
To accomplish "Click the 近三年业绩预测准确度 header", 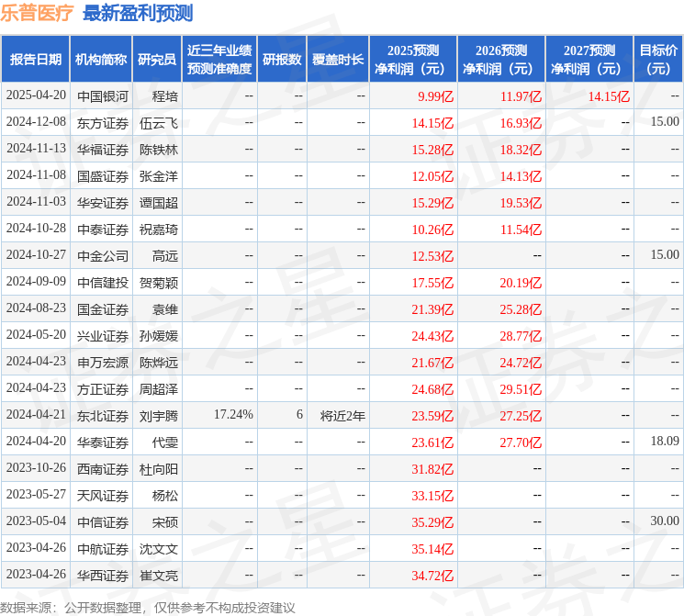I will pyautogui.click(x=219, y=60).
